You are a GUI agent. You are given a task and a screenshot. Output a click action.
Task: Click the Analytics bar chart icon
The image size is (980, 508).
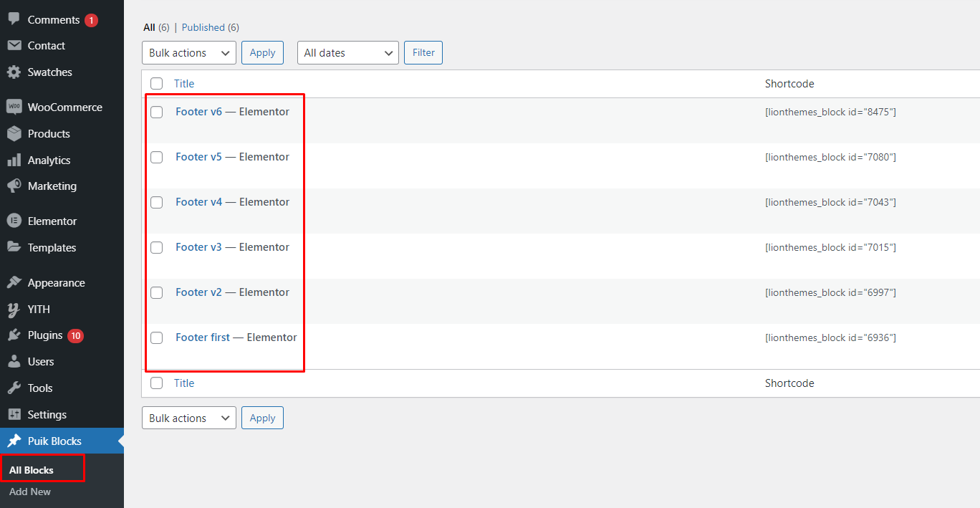14,160
